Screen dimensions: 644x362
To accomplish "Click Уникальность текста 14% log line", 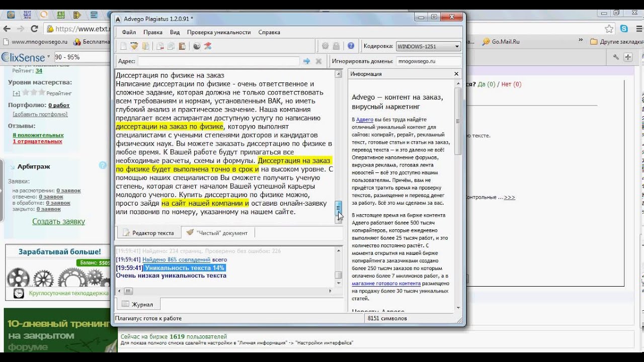I will [x=184, y=268].
